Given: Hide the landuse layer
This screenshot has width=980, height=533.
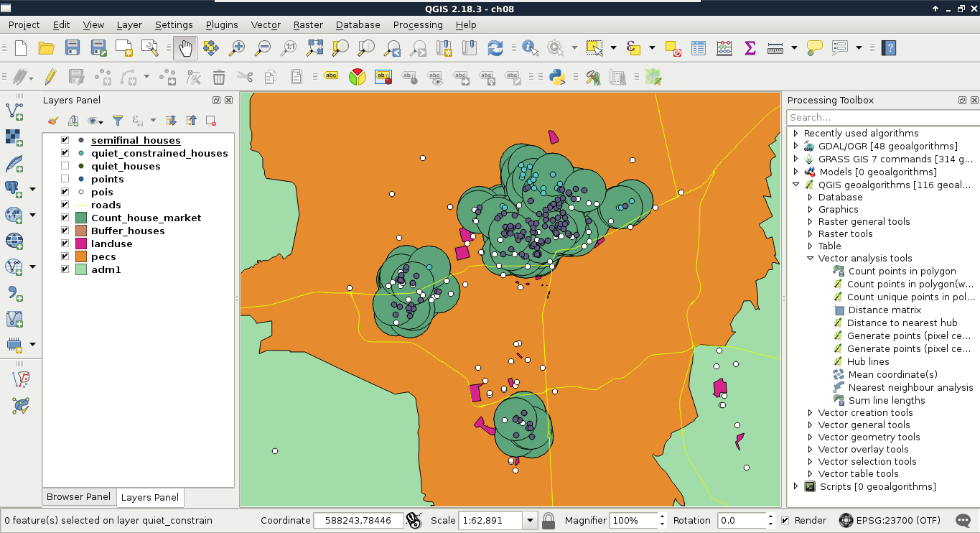Looking at the screenshot, I should [65, 244].
